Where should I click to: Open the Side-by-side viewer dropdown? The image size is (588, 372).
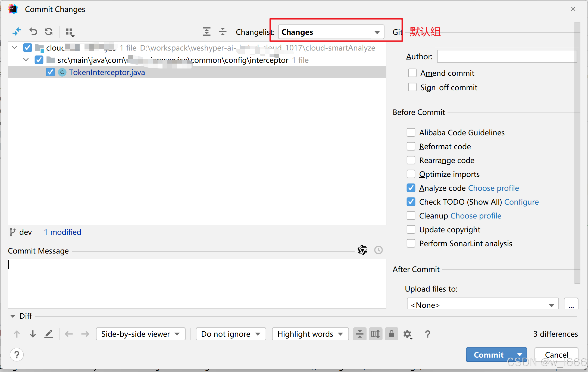coord(140,334)
